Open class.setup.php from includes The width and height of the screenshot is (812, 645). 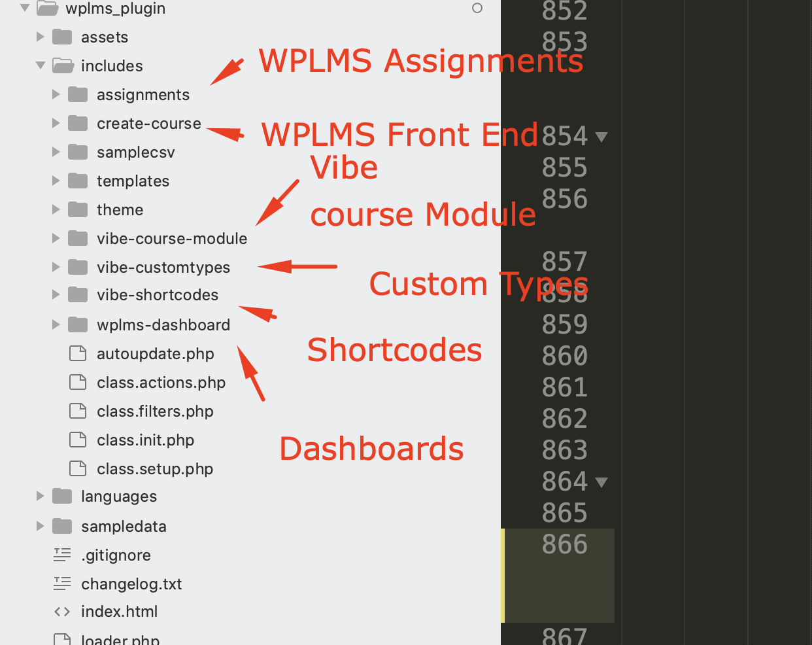155,469
